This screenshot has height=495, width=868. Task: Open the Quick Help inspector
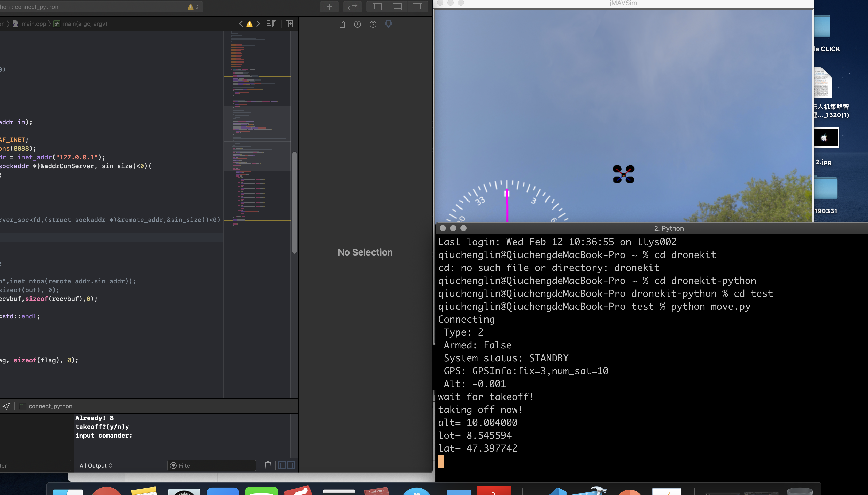[373, 24]
